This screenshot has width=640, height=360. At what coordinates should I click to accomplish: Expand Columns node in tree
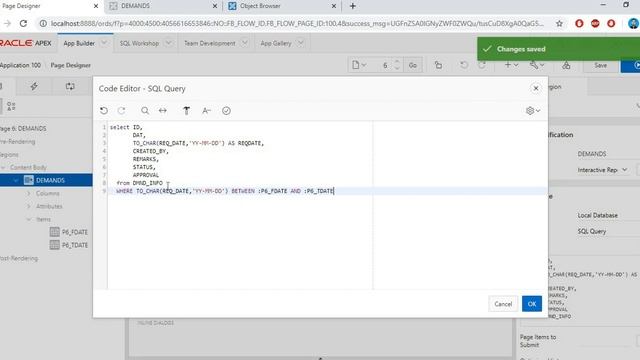29,193
